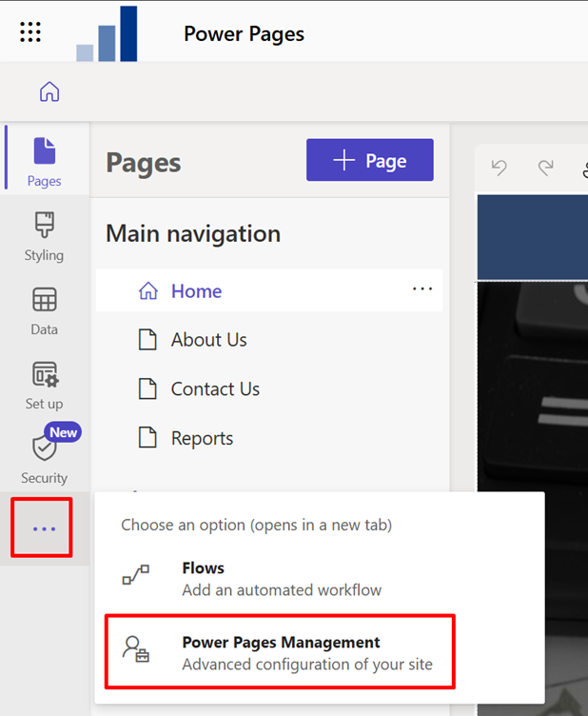
Task: Undo the last edit in canvas toolbar
Action: [x=500, y=168]
